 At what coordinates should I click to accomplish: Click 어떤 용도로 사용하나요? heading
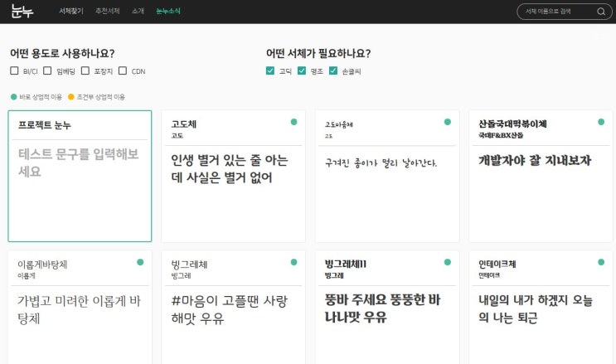[x=62, y=53]
